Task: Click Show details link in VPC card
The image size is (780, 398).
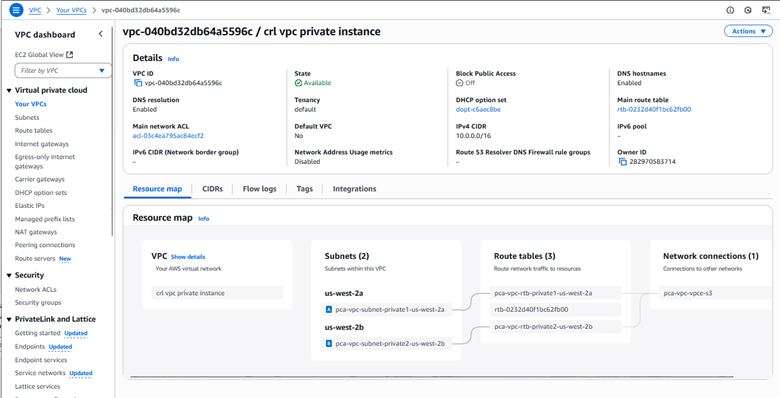Action: click(x=188, y=257)
